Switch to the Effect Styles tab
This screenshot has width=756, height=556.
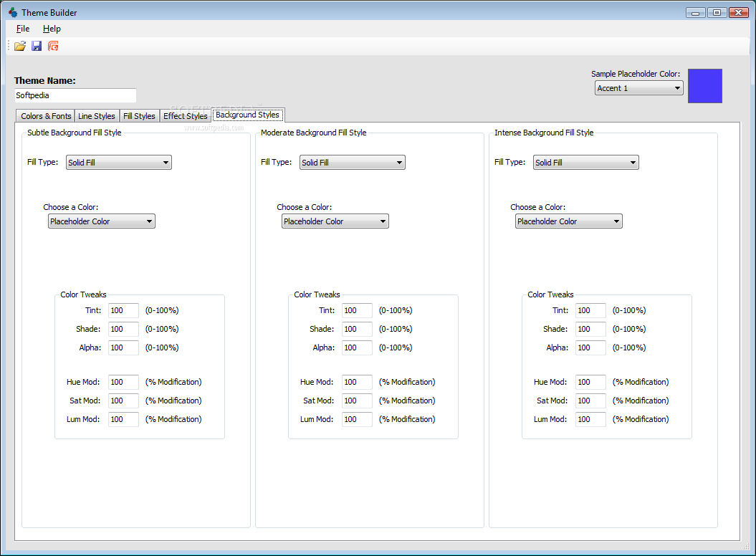click(185, 116)
